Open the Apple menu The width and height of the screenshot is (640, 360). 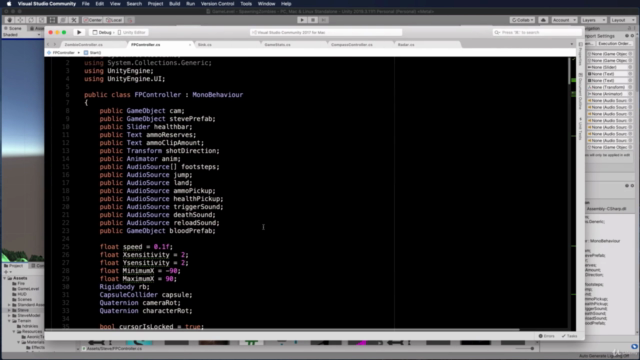pyautogui.click(x=9, y=4)
